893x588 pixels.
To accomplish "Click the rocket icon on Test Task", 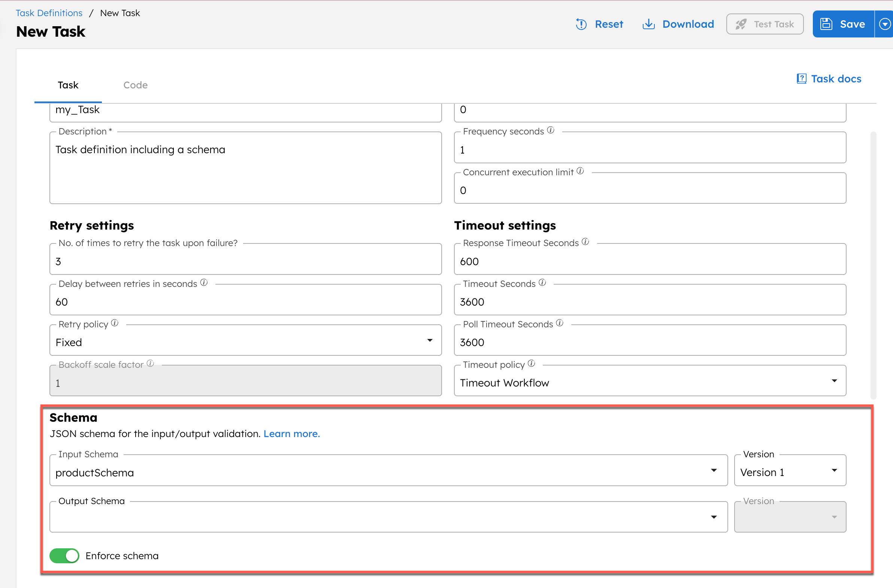I will 741,24.
